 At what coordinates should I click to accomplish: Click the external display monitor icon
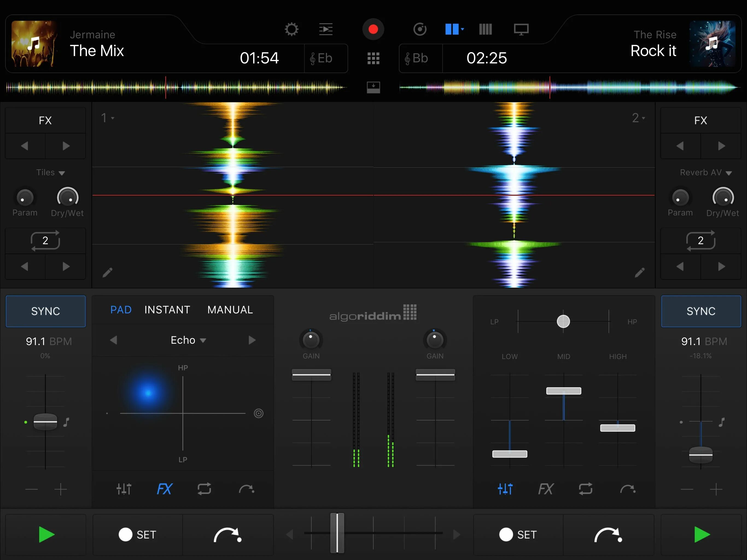(521, 29)
